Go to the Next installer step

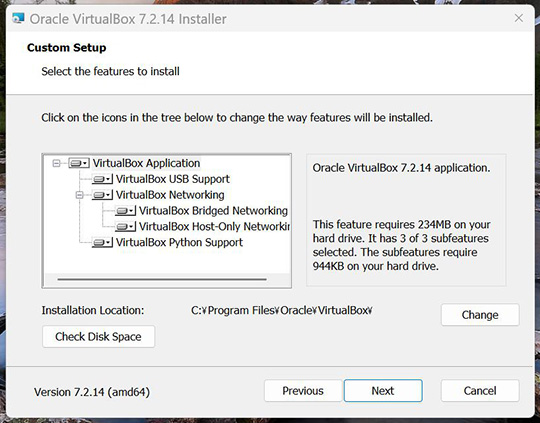pos(383,391)
